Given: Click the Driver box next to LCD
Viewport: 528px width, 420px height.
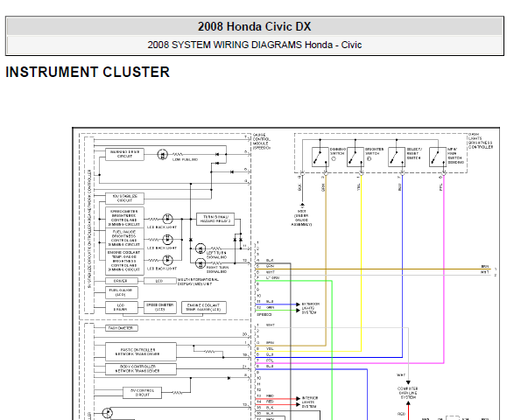Looking at the screenshot, I should (x=121, y=281).
